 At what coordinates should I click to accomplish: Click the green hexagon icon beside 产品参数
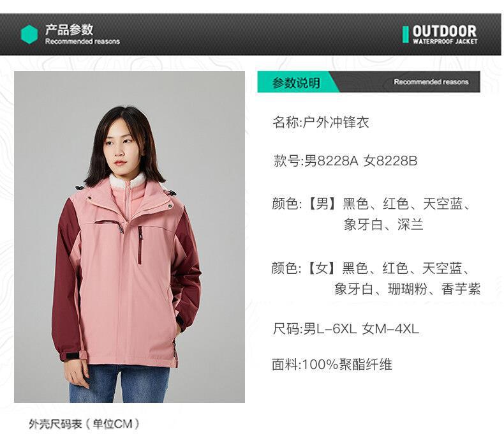pos(29,34)
